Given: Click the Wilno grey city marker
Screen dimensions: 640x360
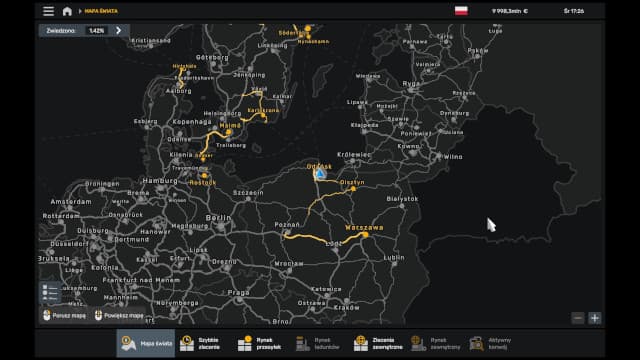Looking at the screenshot, I should [x=439, y=156].
